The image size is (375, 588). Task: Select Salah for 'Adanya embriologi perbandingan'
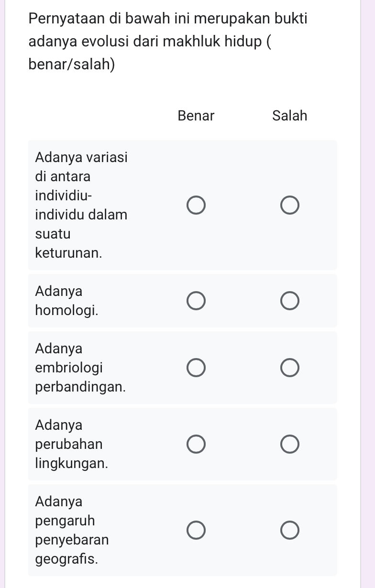290,367
